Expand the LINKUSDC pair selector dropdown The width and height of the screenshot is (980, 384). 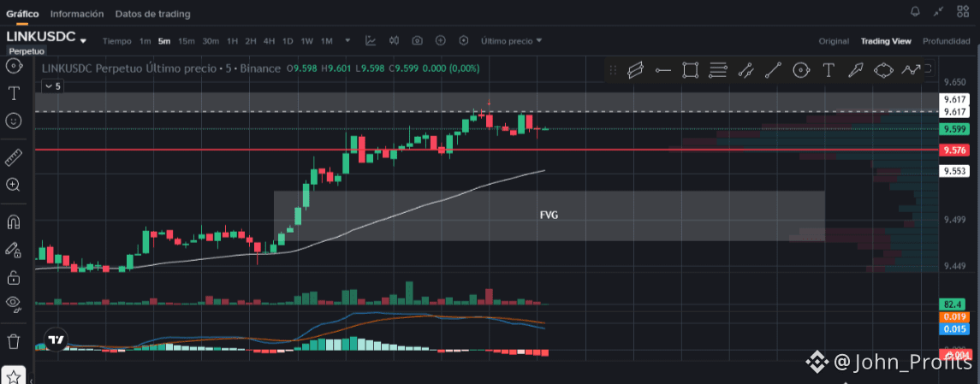coord(83,41)
